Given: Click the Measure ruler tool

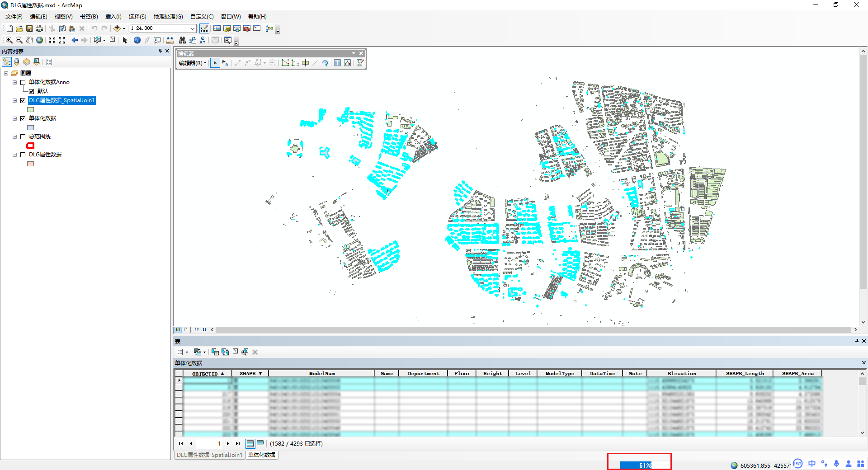Looking at the screenshot, I should pos(170,40).
